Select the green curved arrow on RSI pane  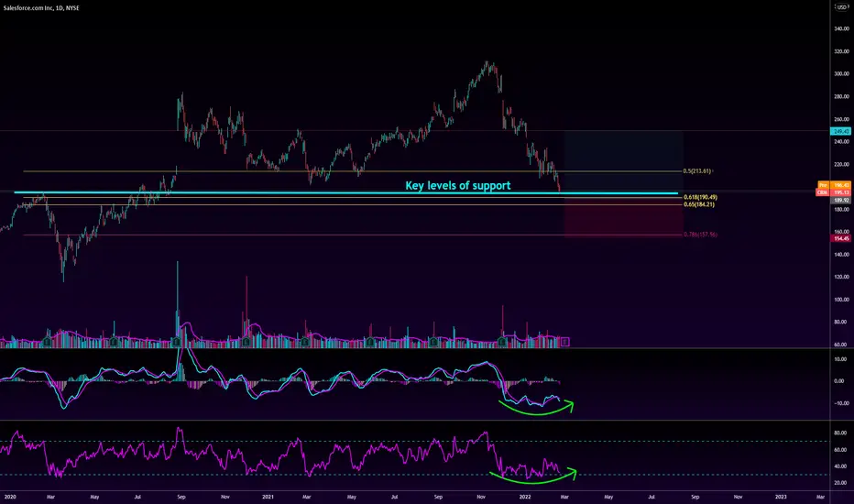[x=533, y=477]
